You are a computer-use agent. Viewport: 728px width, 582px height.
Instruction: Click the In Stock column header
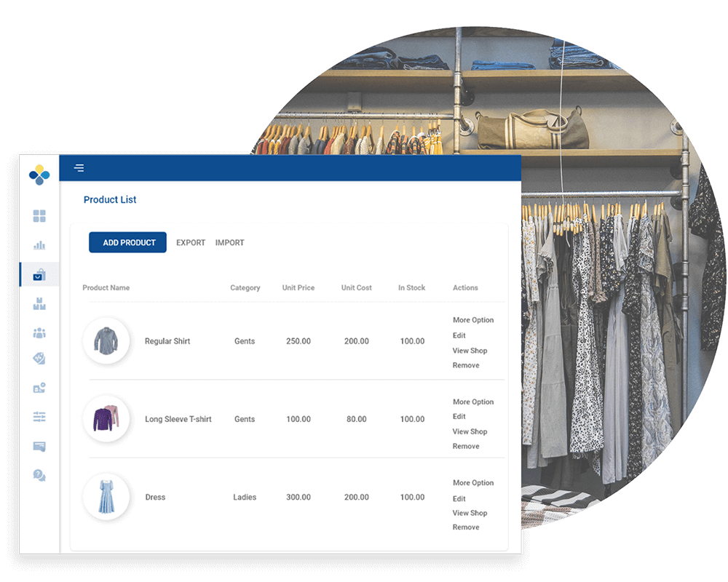412,288
